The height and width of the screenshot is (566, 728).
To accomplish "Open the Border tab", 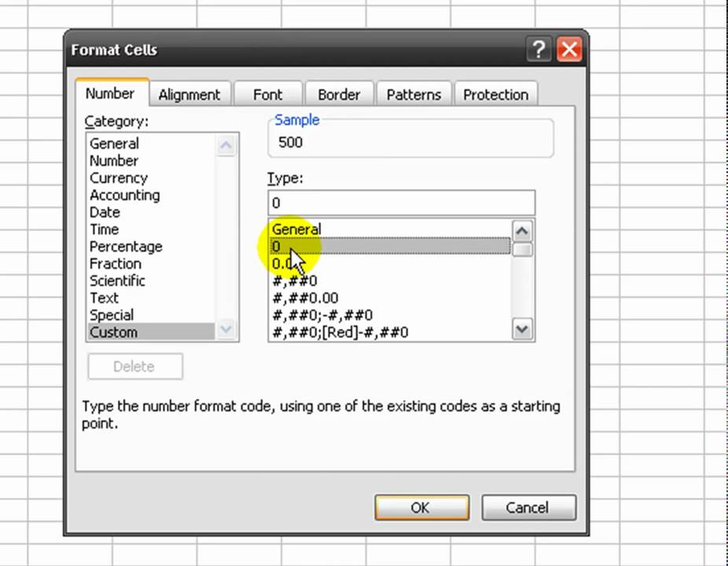I will tap(339, 94).
